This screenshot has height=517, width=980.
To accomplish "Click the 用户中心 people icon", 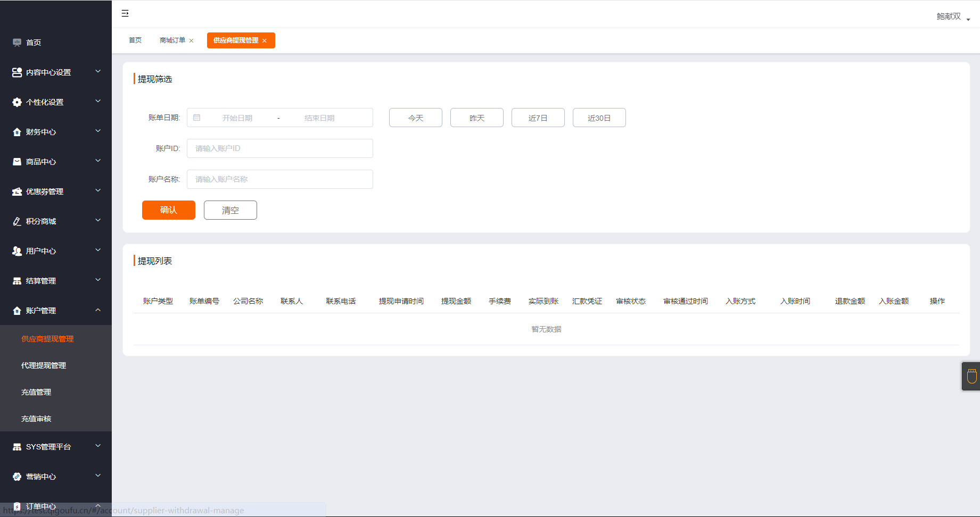I will [x=17, y=251].
